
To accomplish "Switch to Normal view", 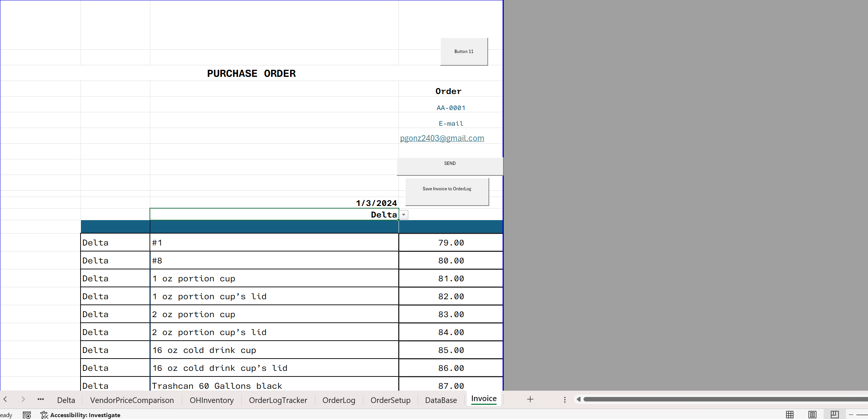I will click(x=790, y=415).
